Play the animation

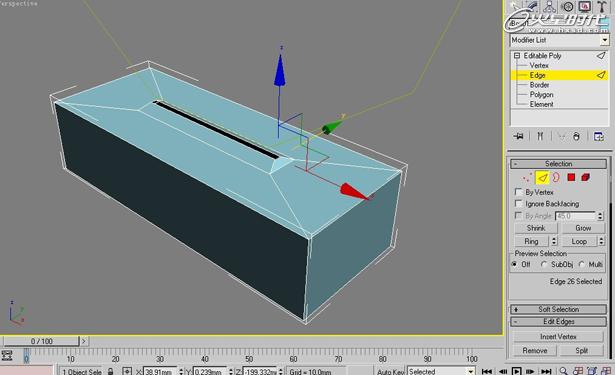coord(517,371)
